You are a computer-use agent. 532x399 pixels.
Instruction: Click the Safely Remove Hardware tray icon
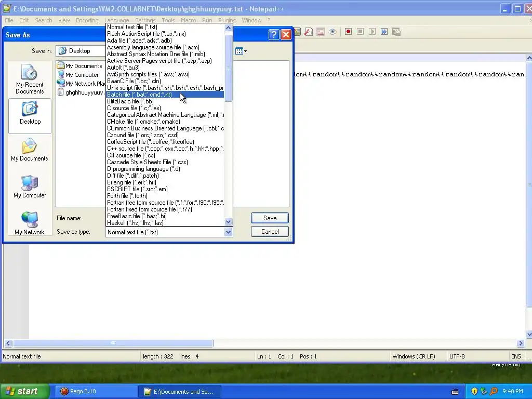click(x=484, y=391)
